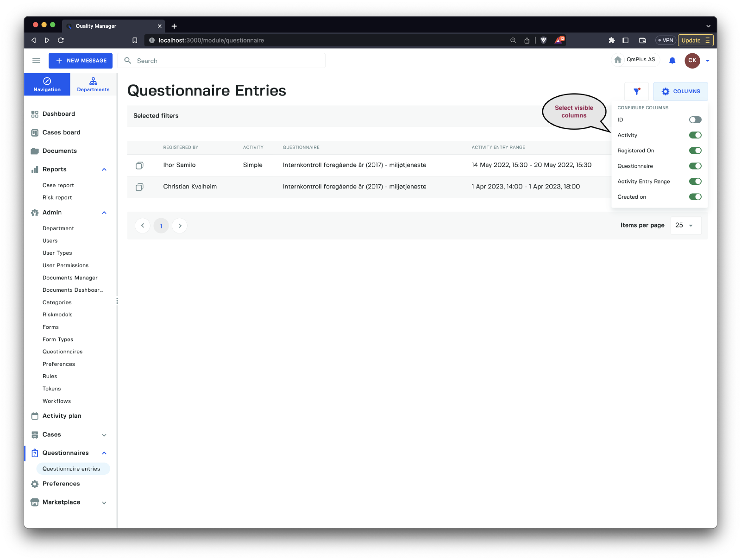The height and width of the screenshot is (560, 741).
Task: Click copy icon in Ihor Samilo row
Action: [139, 165]
